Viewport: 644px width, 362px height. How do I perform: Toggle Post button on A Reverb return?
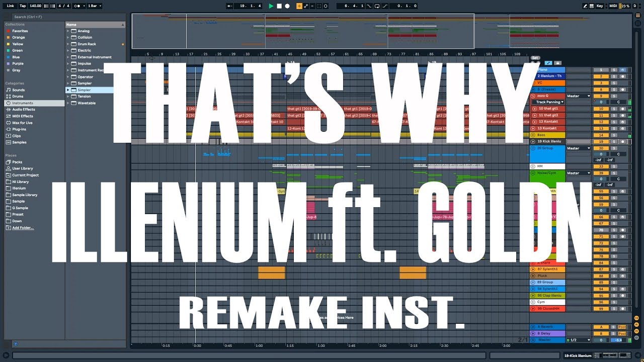point(622,327)
